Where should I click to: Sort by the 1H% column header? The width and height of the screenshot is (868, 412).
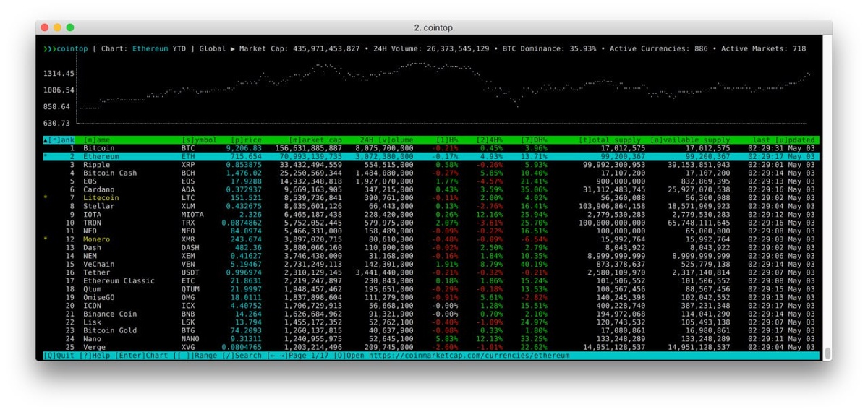pos(447,140)
